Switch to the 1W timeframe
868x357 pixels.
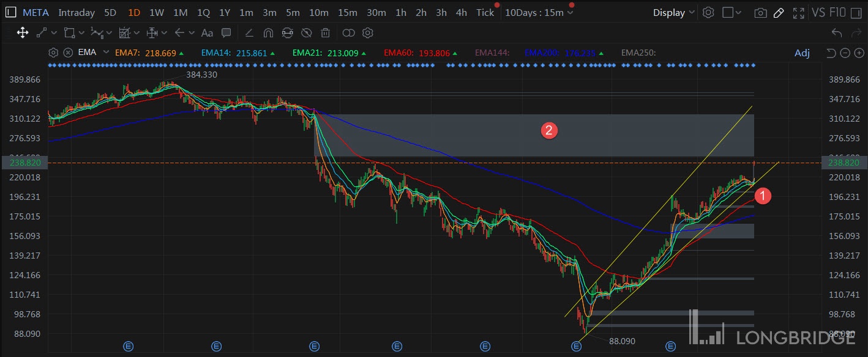point(156,13)
